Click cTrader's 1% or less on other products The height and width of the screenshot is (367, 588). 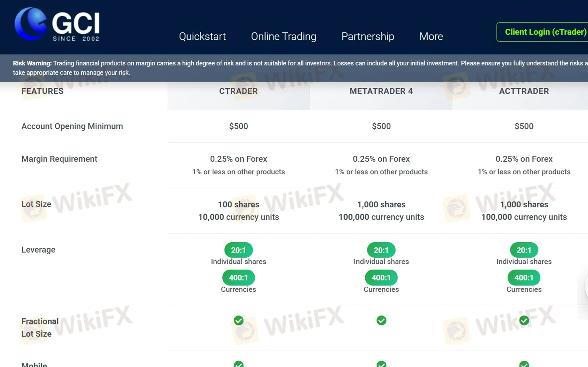coord(239,172)
